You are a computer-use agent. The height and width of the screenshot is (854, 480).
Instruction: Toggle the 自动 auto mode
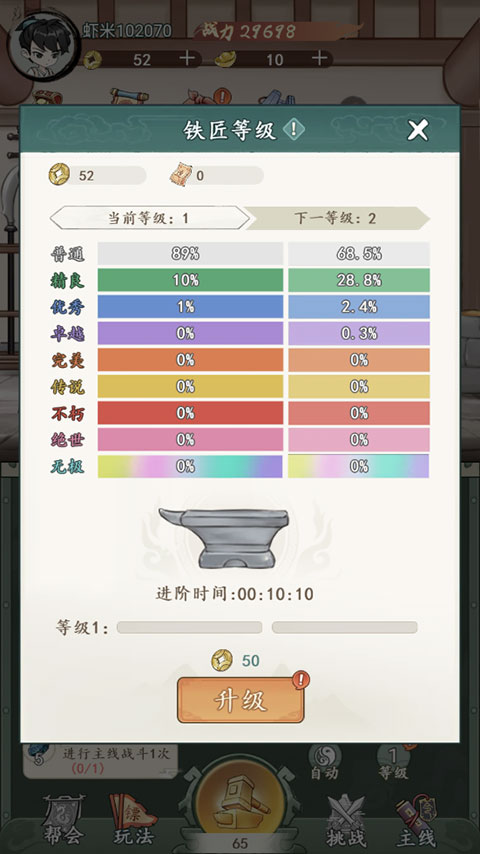pyautogui.click(x=324, y=762)
